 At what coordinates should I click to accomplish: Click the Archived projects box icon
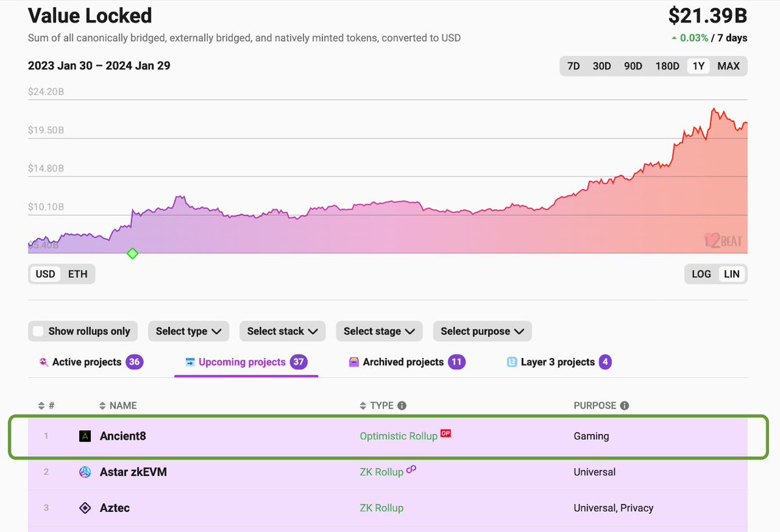pos(354,362)
